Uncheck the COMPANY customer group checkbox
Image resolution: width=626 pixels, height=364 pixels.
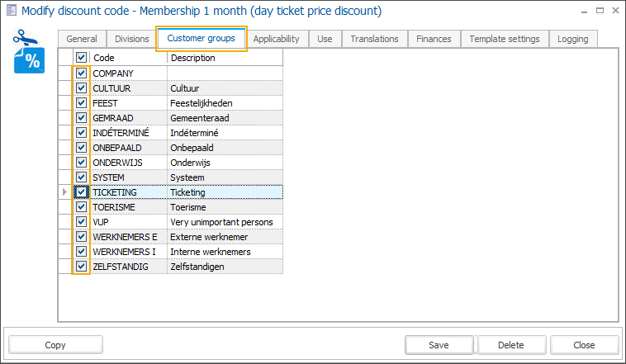81,73
